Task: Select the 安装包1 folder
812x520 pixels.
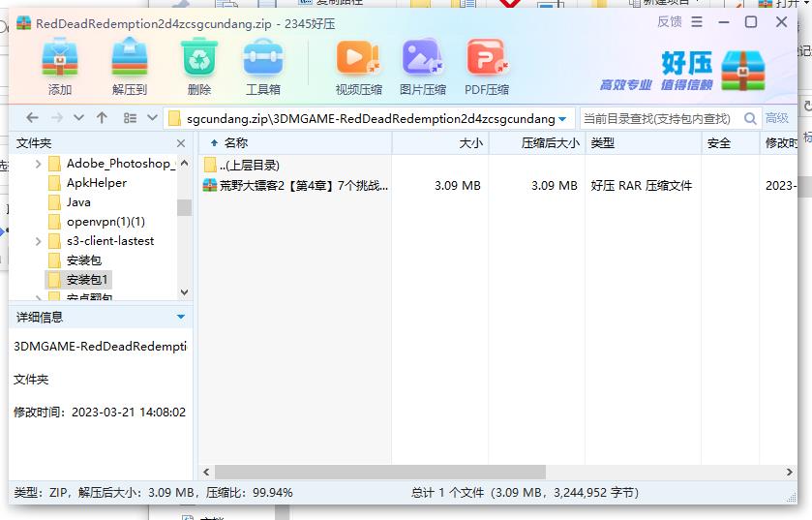Action: pos(77,280)
